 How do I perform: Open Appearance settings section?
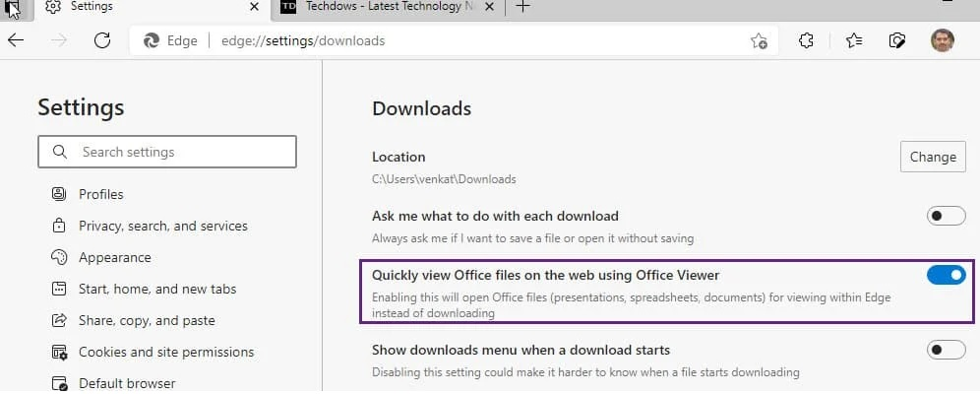(114, 258)
